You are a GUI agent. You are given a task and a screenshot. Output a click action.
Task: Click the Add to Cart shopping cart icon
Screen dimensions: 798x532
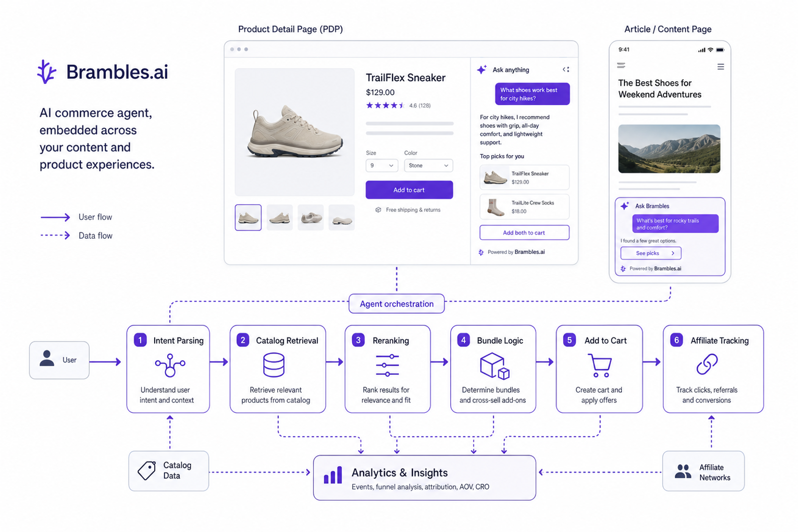[x=599, y=365]
